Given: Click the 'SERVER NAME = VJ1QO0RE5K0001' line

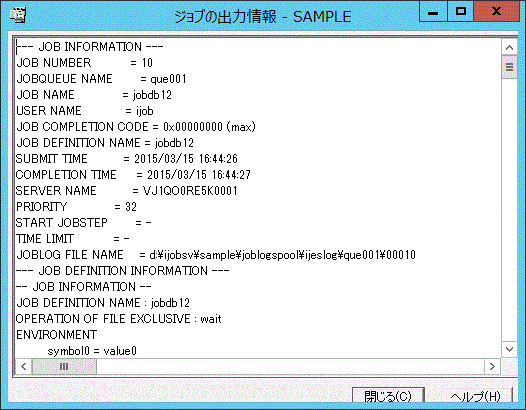Looking at the screenshot, I should click(x=127, y=191).
